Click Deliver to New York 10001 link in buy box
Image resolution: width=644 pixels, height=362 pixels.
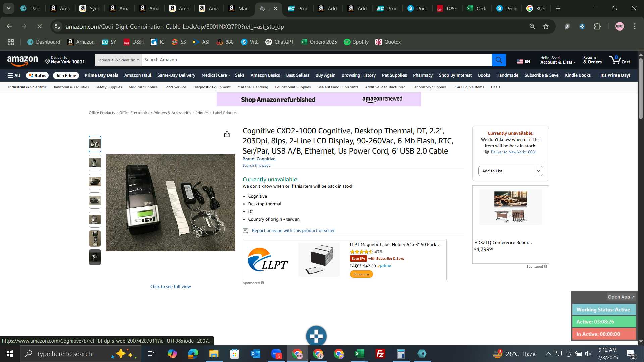514,152
